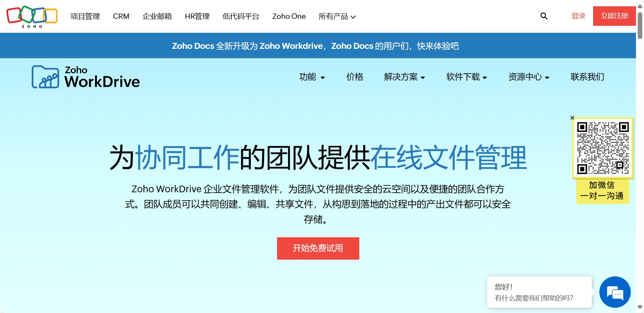Click the WeChat QR code image
644x313 pixels.
point(603,148)
